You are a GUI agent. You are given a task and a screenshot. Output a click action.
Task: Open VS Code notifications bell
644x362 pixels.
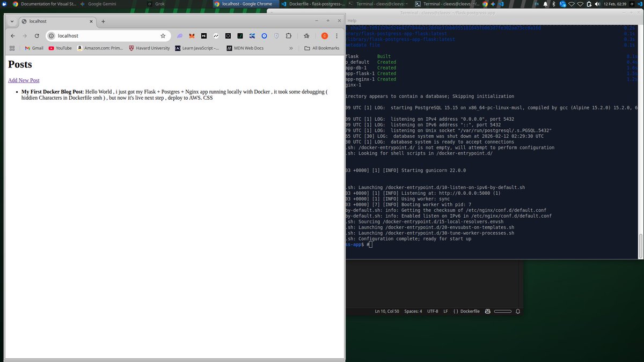coord(518,311)
